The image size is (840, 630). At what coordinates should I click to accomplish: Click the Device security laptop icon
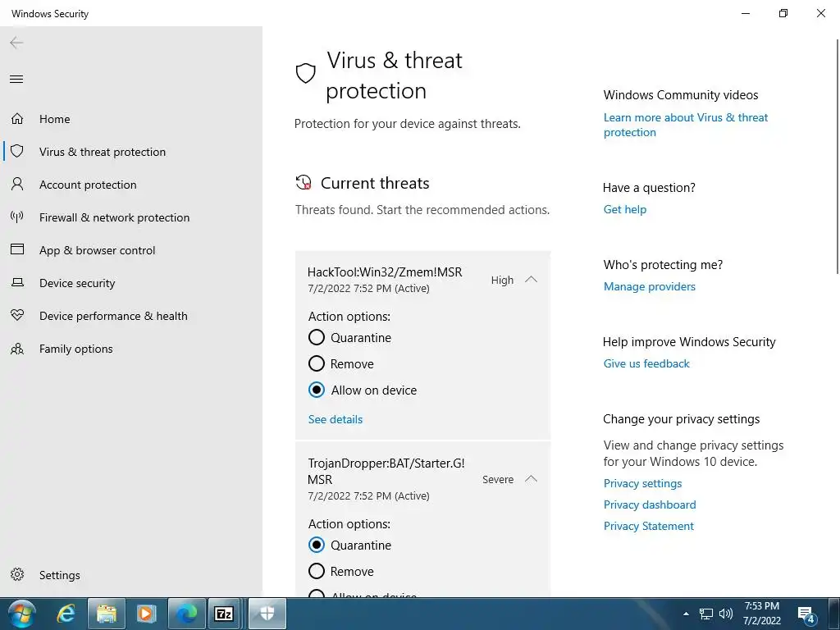[17, 282]
